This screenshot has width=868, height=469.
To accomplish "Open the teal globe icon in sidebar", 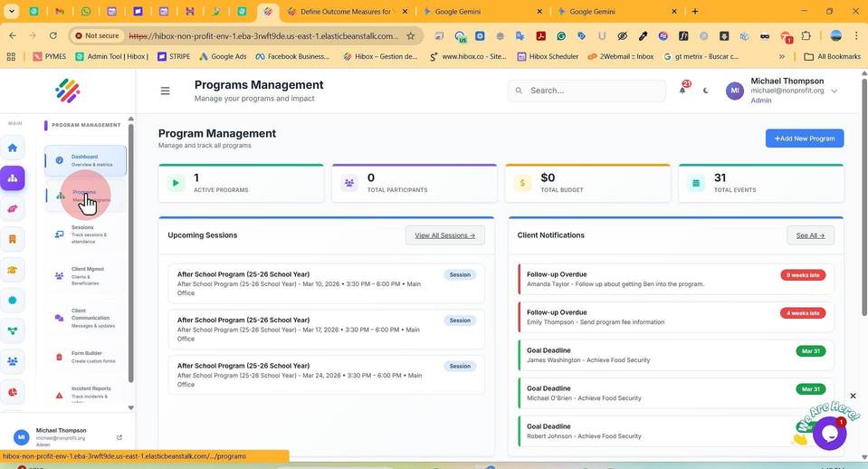I will (12, 300).
